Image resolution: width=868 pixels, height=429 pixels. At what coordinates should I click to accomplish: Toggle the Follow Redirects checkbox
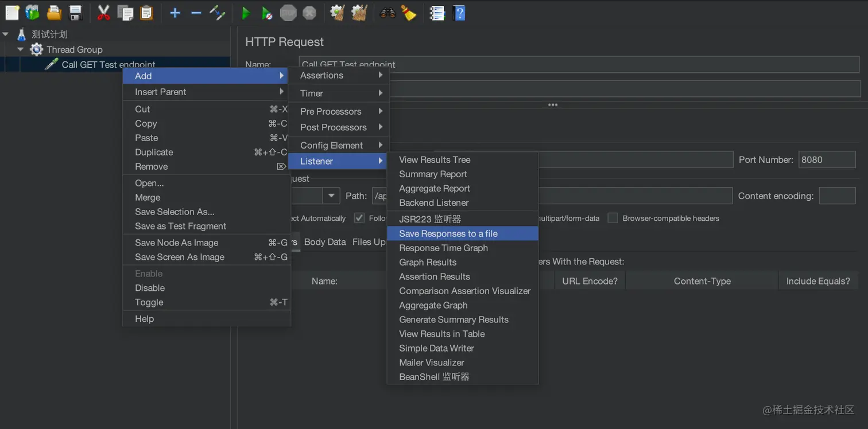359,218
